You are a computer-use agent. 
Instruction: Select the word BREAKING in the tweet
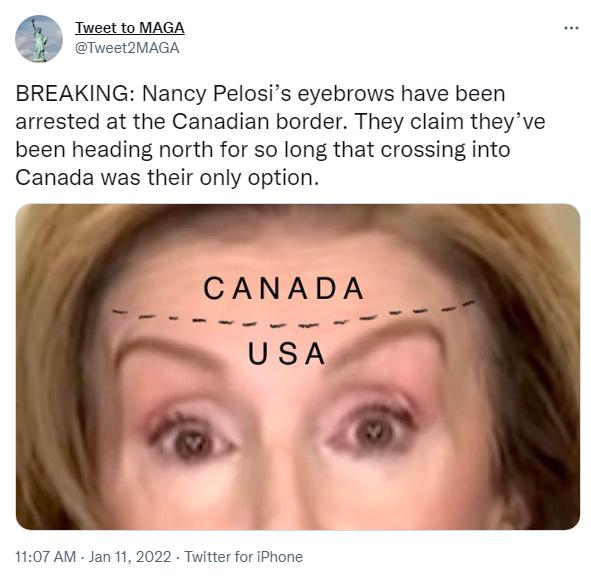[72, 94]
